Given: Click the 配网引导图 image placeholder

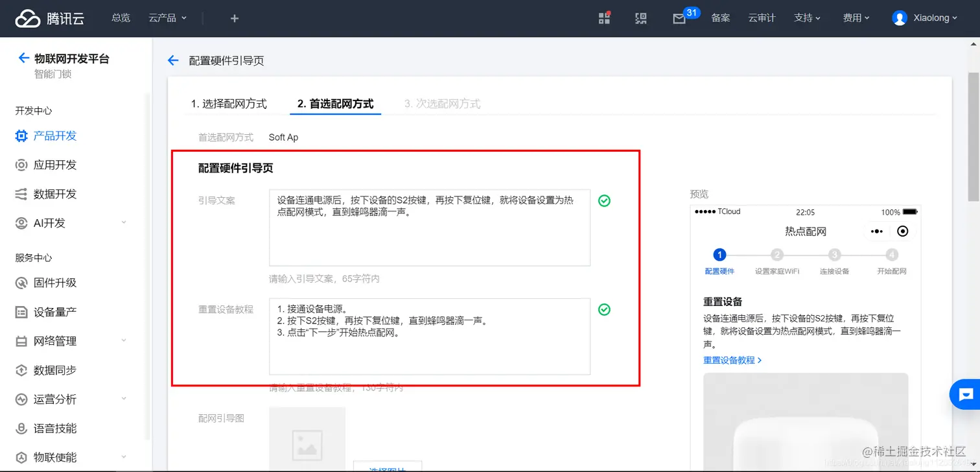Looking at the screenshot, I should (x=307, y=439).
